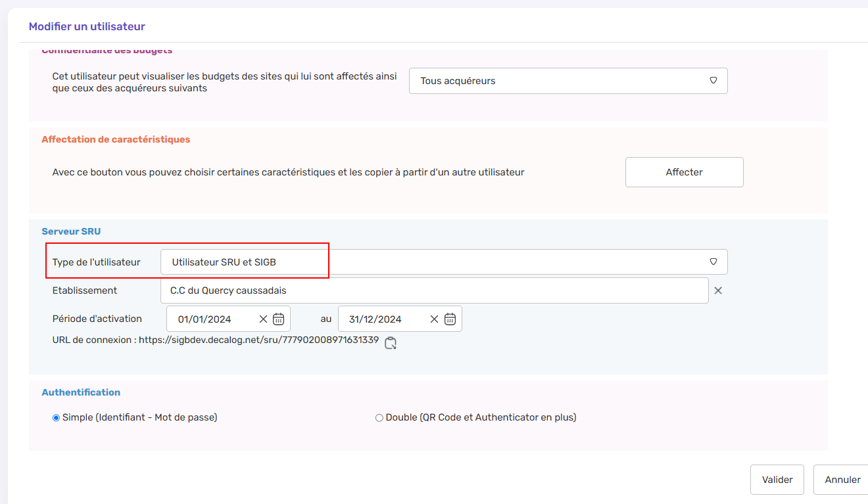The image size is (868, 504).
Task: Clear the 31/12/2024 end date
Action: click(434, 319)
